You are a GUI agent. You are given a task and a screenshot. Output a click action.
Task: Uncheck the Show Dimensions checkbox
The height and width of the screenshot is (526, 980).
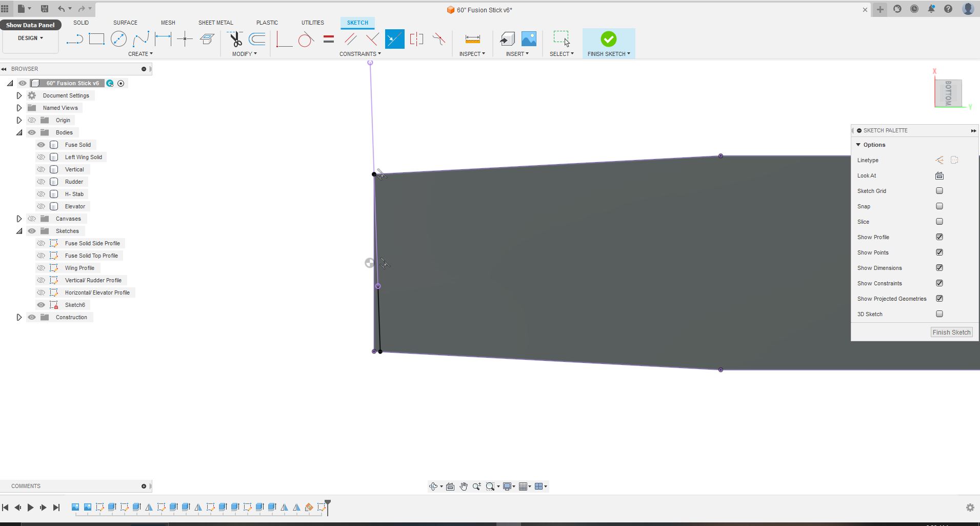(x=939, y=268)
